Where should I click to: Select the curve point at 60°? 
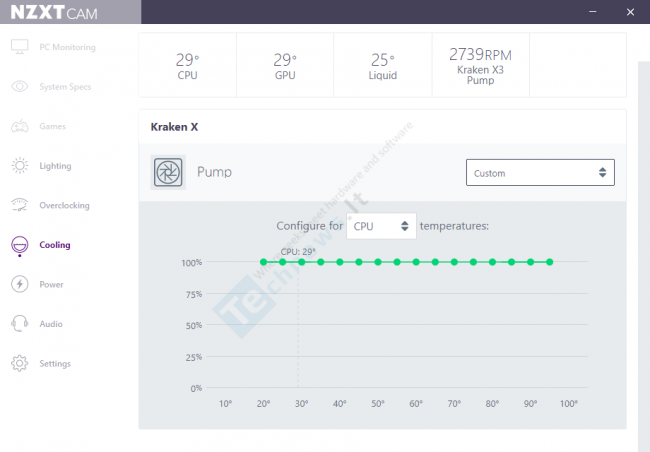coord(416,262)
